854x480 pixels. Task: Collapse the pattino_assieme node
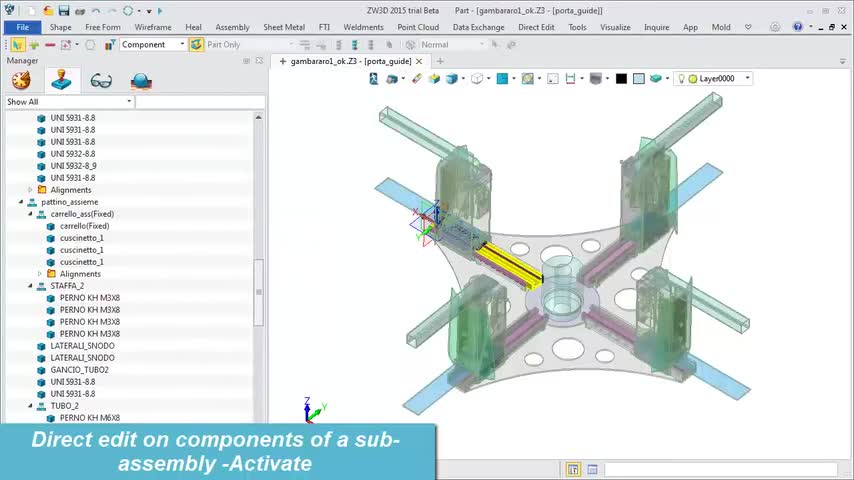[x=21, y=202]
